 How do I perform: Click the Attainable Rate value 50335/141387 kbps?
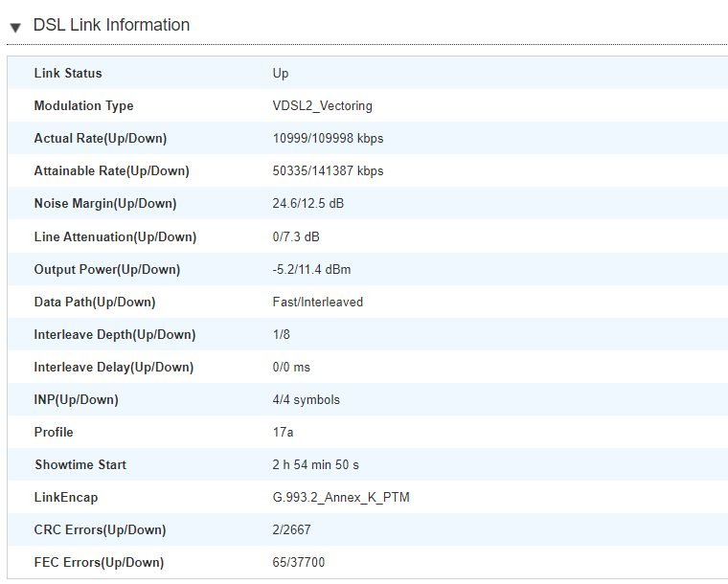pyautogui.click(x=328, y=171)
